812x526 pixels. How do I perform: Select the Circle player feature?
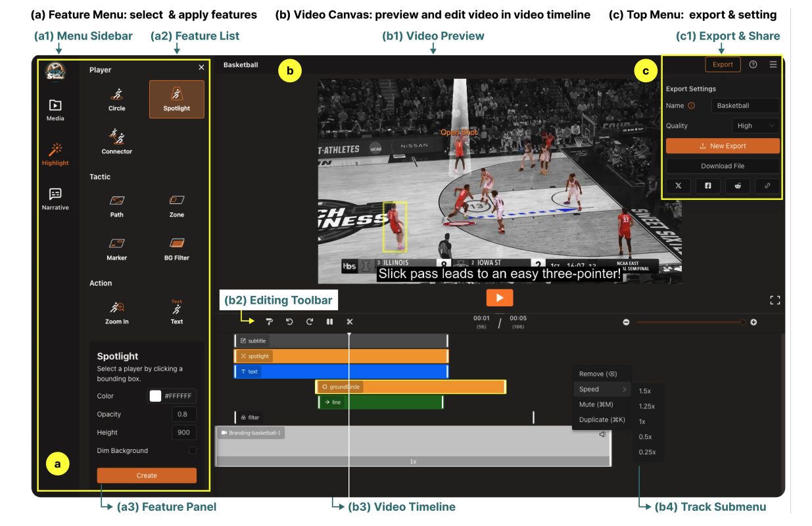[x=116, y=97]
